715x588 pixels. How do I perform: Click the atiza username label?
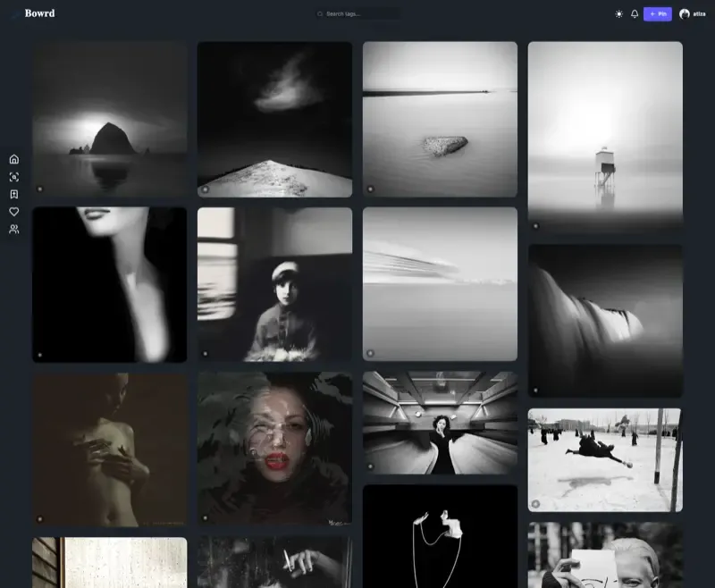tap(699, 14)
